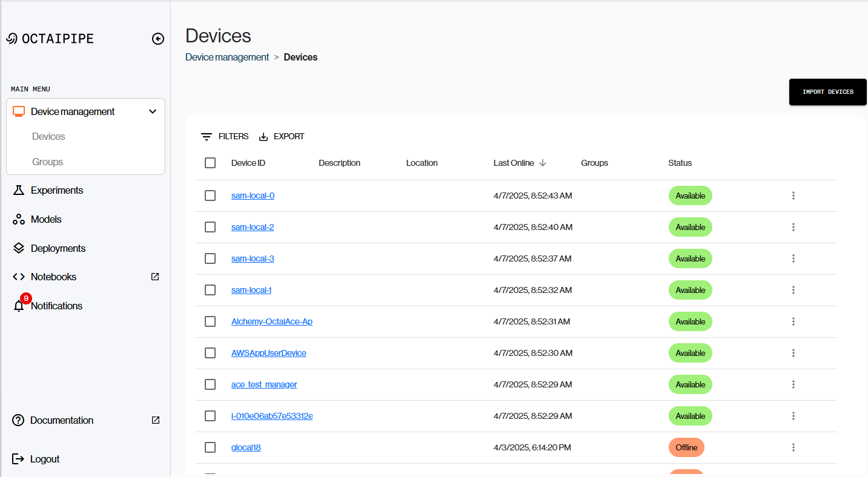Open actions menu for AWSAppUserDevice row

coord(793,353)
